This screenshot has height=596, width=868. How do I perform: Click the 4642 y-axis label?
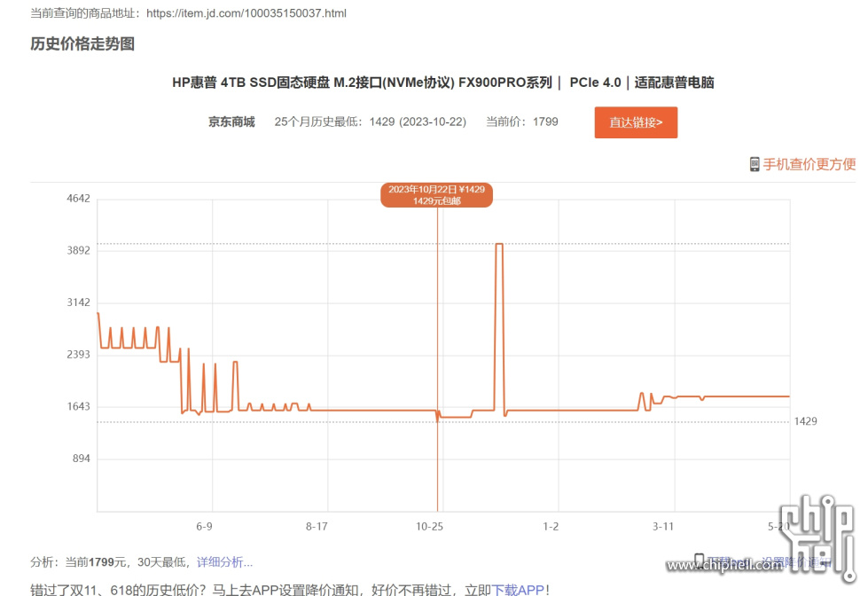(78, 199)
